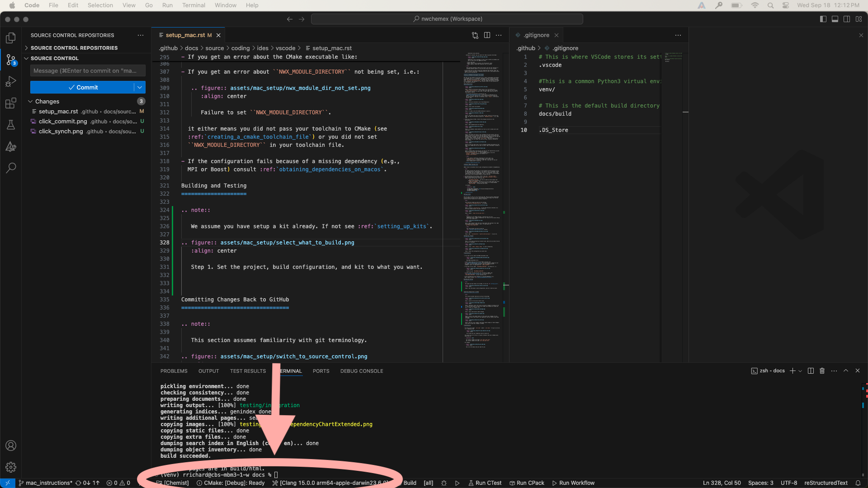Launch debugger from status bar bug icon
The width and height of the screenshot is (868, 488).
click(x=444, y=483)
